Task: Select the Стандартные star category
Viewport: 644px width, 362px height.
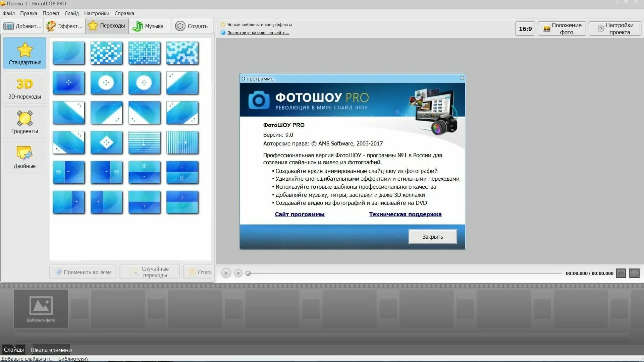Action: (25, 54)
